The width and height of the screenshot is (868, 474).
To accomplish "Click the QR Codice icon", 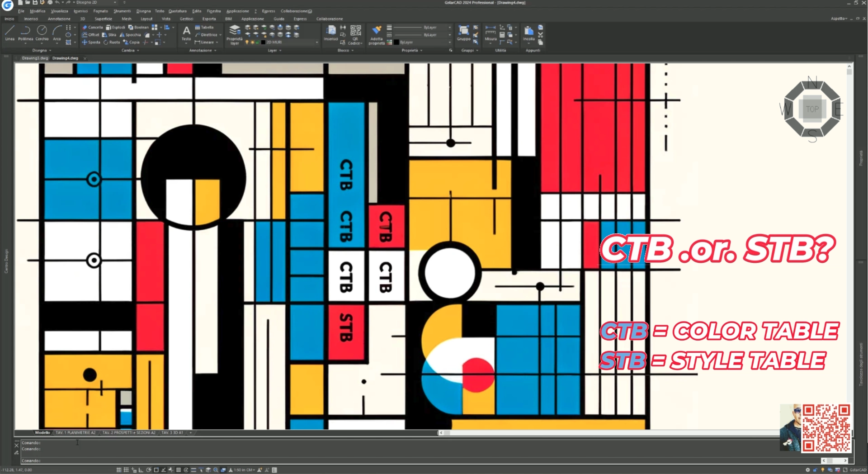I will coord(355,34).
